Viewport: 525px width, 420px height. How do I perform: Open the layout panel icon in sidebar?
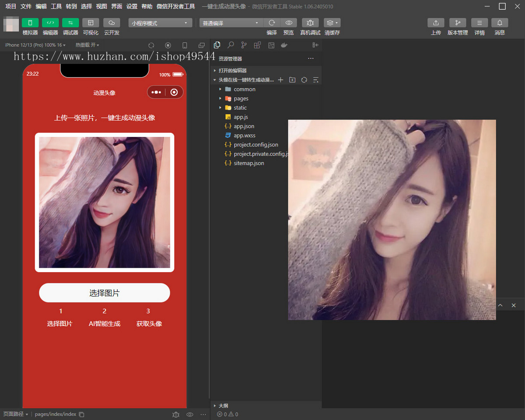point(271,45)
